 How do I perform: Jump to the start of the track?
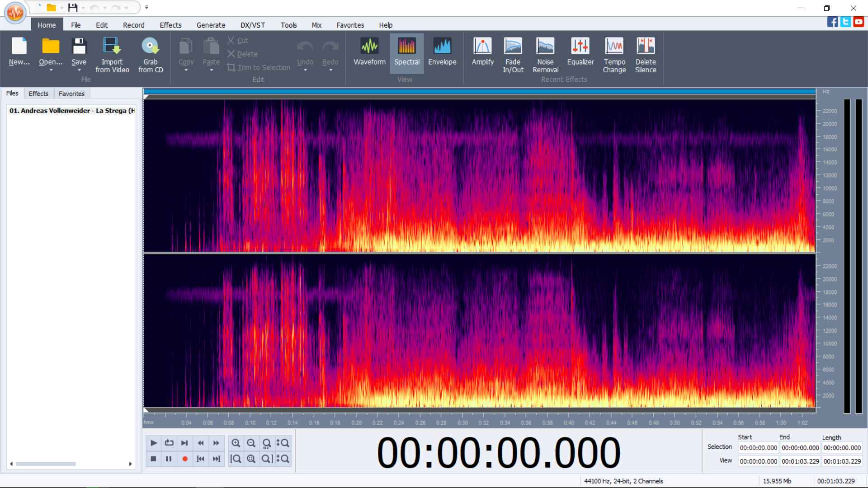point(201,459)
